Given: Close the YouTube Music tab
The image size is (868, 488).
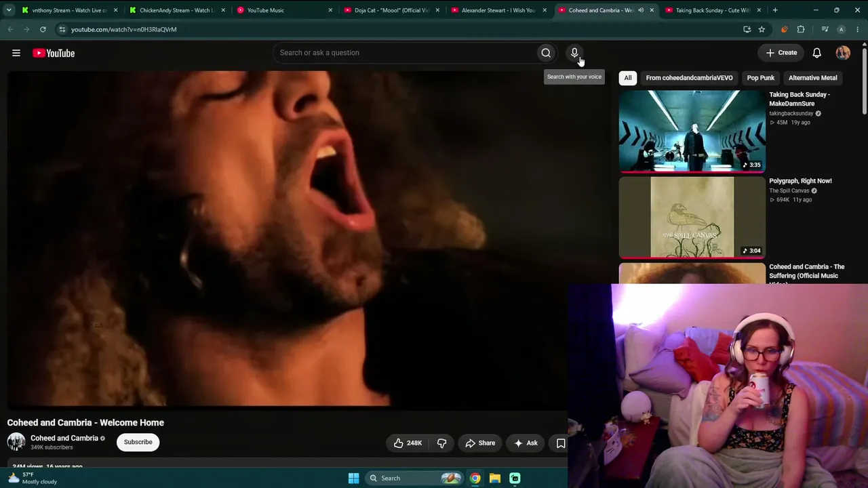Looking at the screenshot, I should coord(330,10).
